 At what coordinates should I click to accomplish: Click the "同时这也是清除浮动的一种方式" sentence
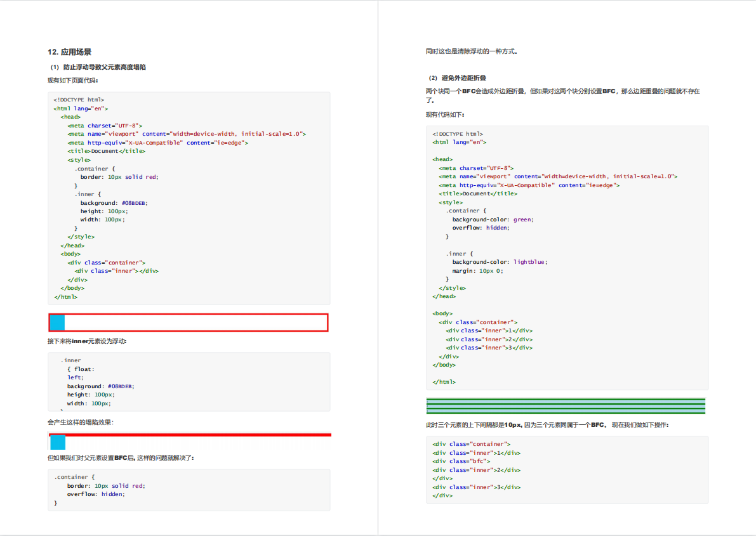coord(471,51)
